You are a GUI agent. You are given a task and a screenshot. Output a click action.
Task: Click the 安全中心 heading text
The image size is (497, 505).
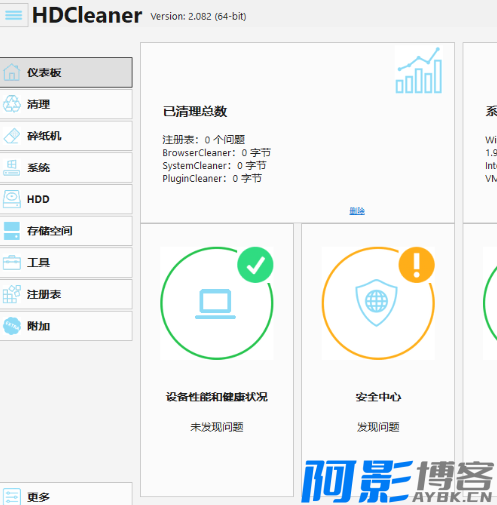[x=378, y=397]
